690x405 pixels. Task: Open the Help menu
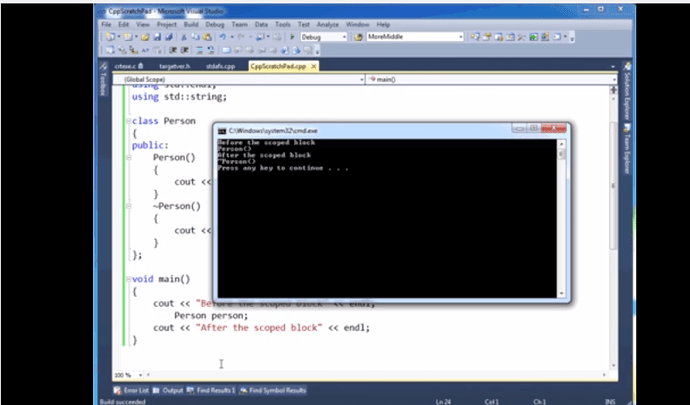tap(383, 25)
